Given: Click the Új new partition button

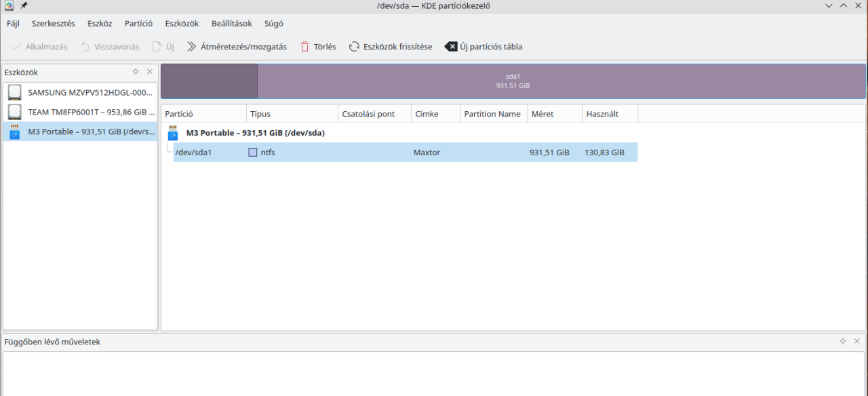Looking at the screenshot, I should pyautogui.click(x=163, y=47).
